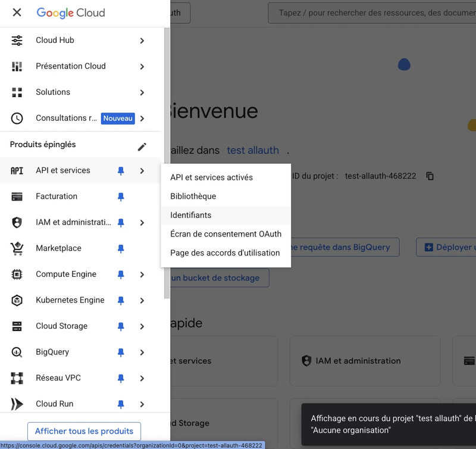Click the project ID test-allauth-468222 text
Screen dimensions: 476x449
[x=380, y=176]
